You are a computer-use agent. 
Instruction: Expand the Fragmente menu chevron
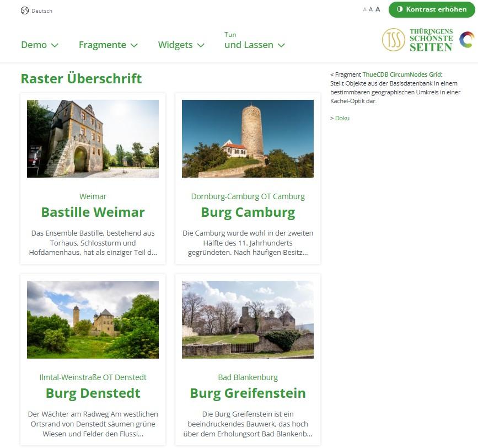[x=134, y=45]
